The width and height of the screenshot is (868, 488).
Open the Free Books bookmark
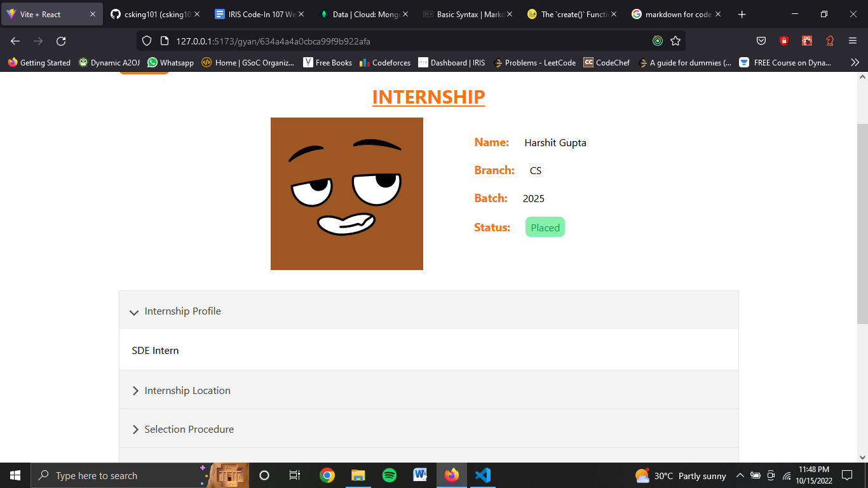coord(328,62)
